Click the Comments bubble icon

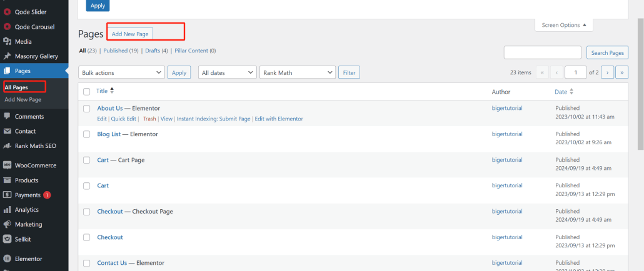point(7,116)
